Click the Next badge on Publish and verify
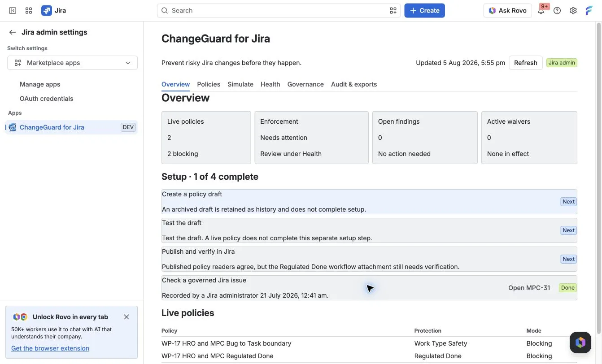Screen dimensions: 602x364 [x=568, y=259]
